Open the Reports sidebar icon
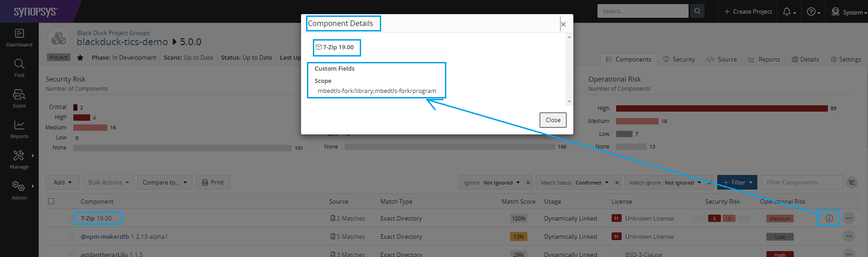The height and width of the screenshot is (257, 868). pyautogui.click(x=19, y=129)
